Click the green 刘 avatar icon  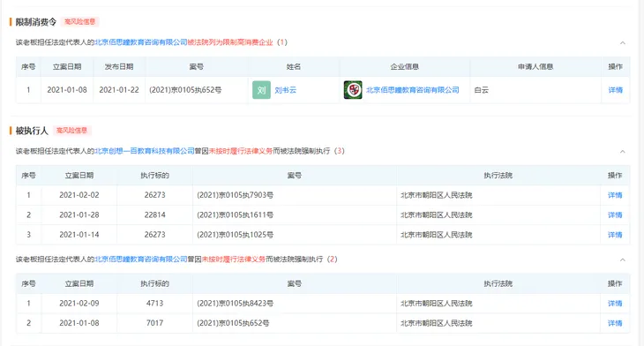(x=261, y=90)
